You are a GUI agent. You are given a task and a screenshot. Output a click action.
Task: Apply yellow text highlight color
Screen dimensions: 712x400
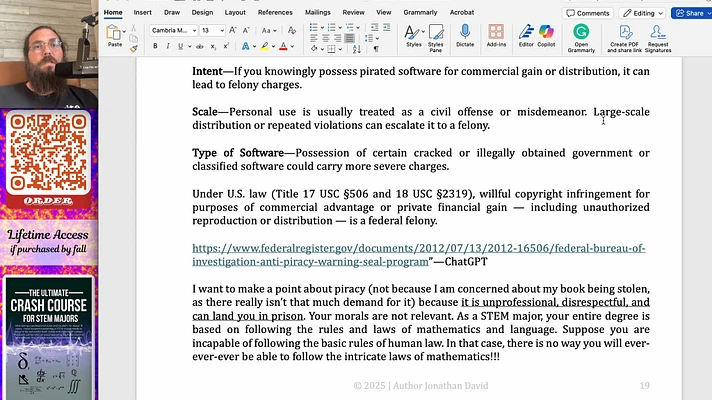coord(264,46)
